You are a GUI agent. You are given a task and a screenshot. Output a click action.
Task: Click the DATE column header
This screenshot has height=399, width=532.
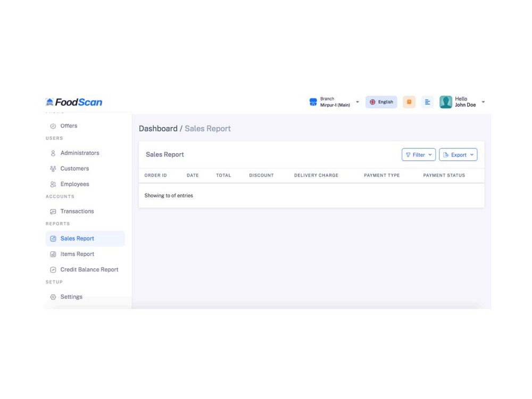point(193,176)
